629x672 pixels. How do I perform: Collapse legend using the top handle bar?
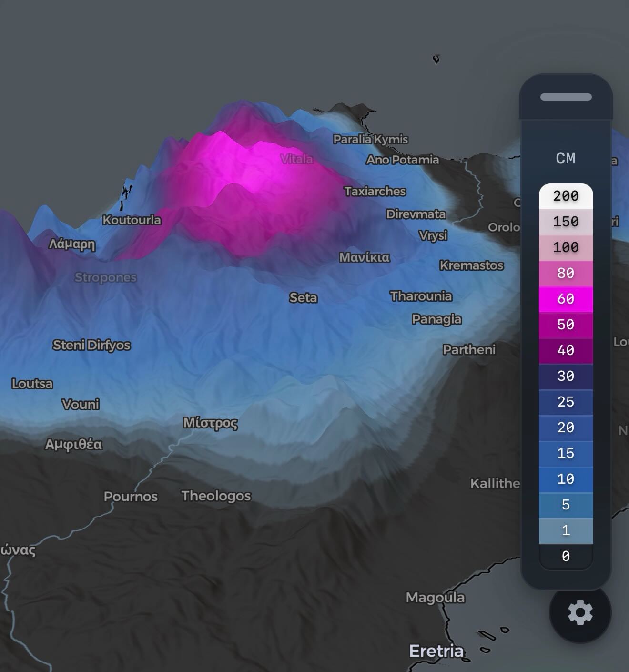tap(566, 97)
